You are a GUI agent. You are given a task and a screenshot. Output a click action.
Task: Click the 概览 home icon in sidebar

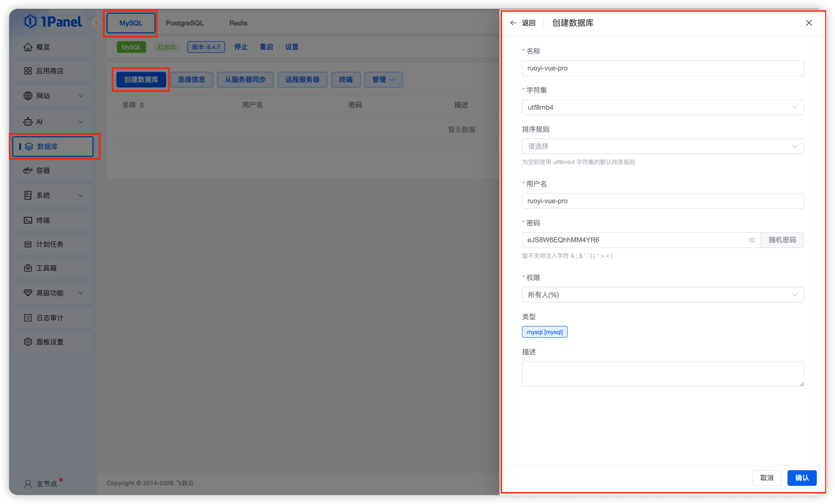point(28,47)
